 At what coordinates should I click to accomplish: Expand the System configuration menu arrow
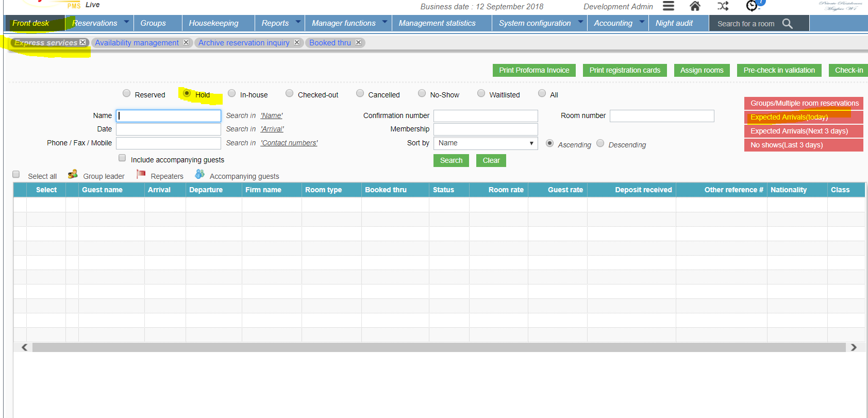click(580, 22)
